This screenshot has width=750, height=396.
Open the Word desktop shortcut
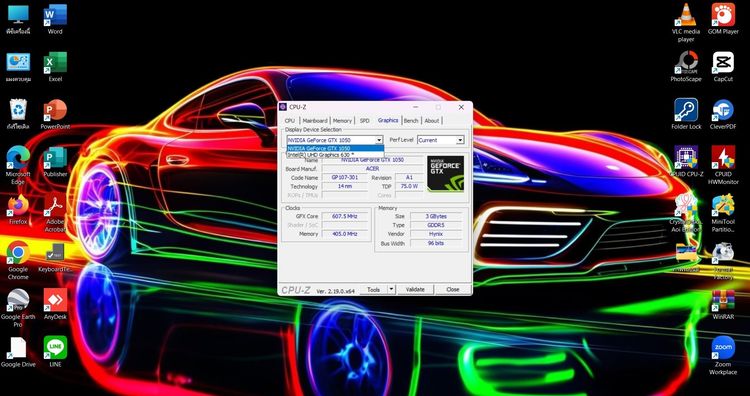click(x=55, y=19)
